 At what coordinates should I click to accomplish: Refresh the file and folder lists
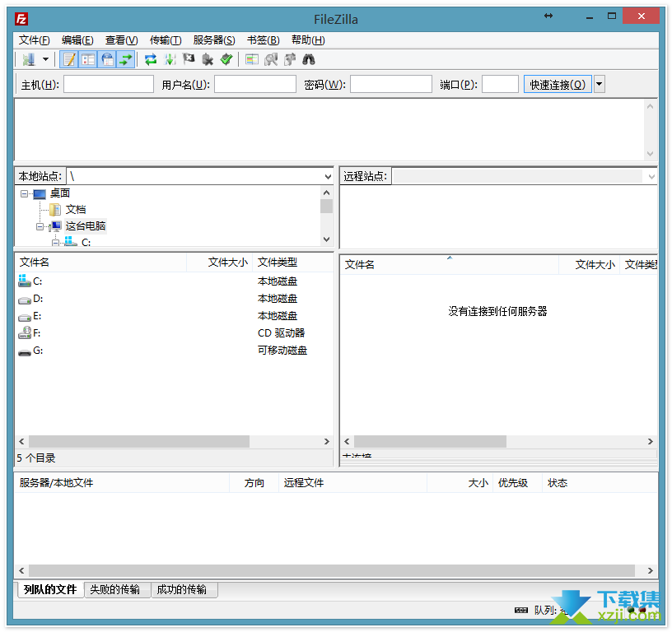click(x=151, y=59)
